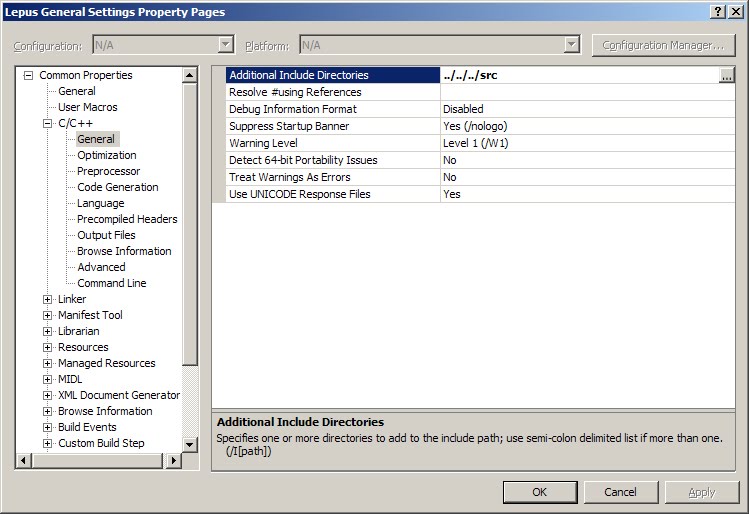749x514 pixels.
Task: Collapse the Common Properties tree node
Action: (x=29, y=75)
